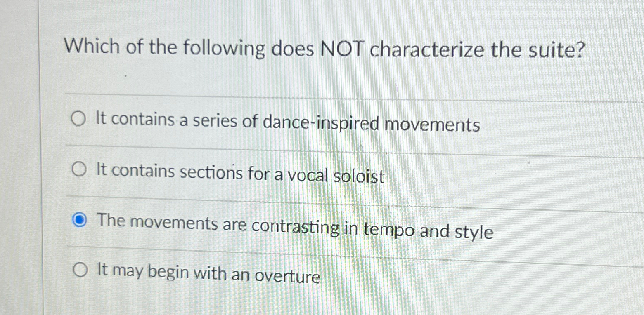Click the radio button beside the first answer

click(79, 119)
